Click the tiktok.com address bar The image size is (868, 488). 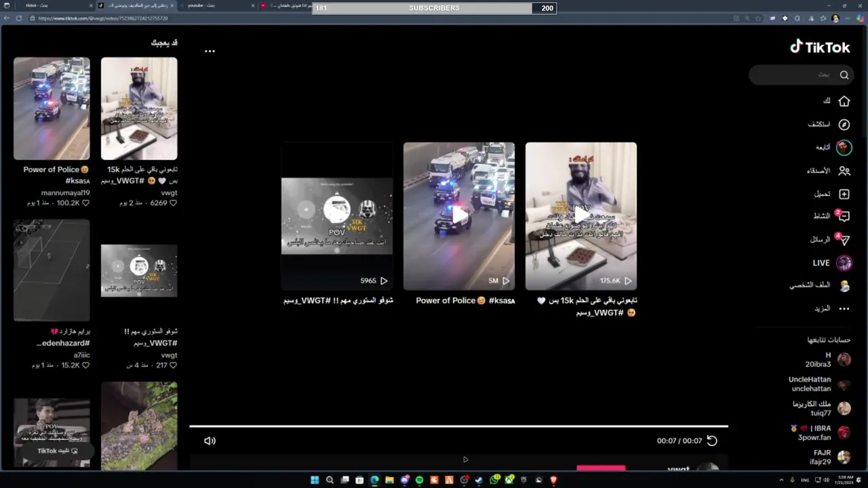pos(380,18)
